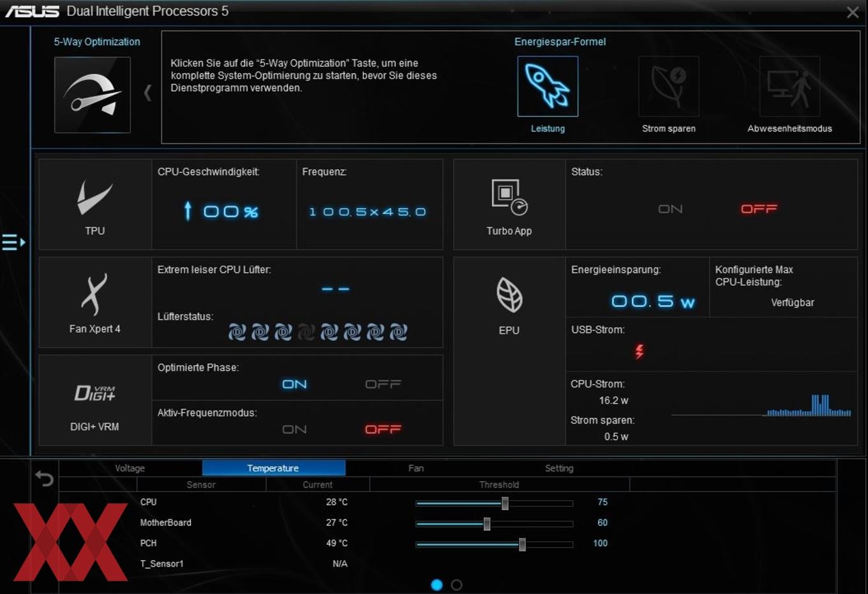Screen dimensions: 868x594
Task: Set Aktiv-Frequenzmodus to ON
Action: pyautogui.click(x=294, y=429)
